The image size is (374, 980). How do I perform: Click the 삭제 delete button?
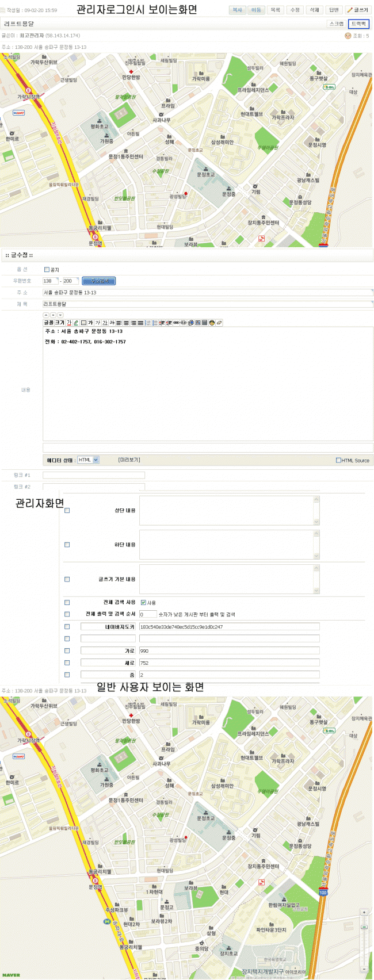(x=314, y=10)
